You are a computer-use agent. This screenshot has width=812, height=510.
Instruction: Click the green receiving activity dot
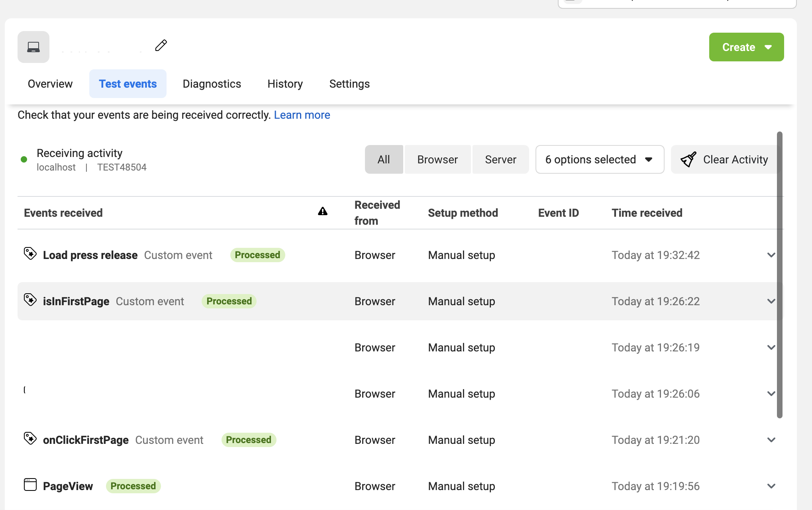pyautogui.click(x=24, y=159)
